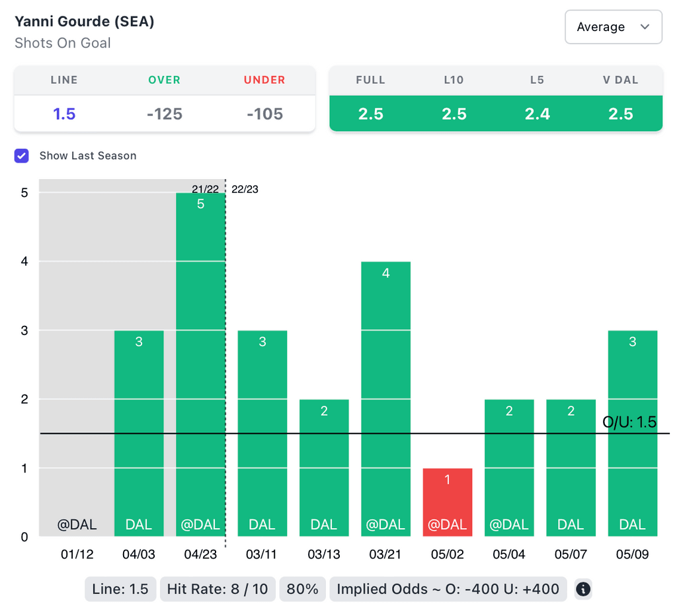Viewport: 677px width, 616px height.
Task: Select the Over odds -125
Action: click(x=165, y=114)
